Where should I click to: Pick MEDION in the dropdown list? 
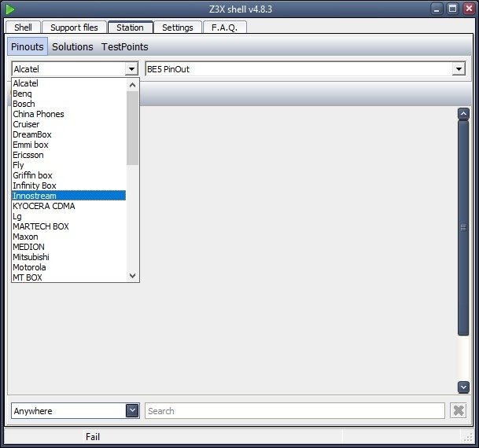(x=68, y=247)
